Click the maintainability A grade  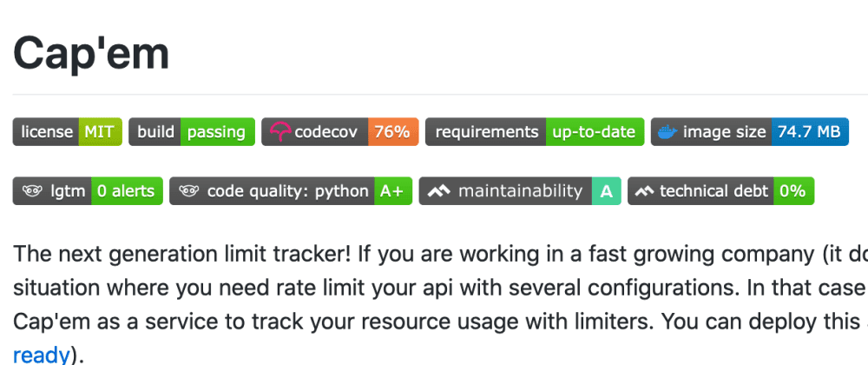coord(606,191)
